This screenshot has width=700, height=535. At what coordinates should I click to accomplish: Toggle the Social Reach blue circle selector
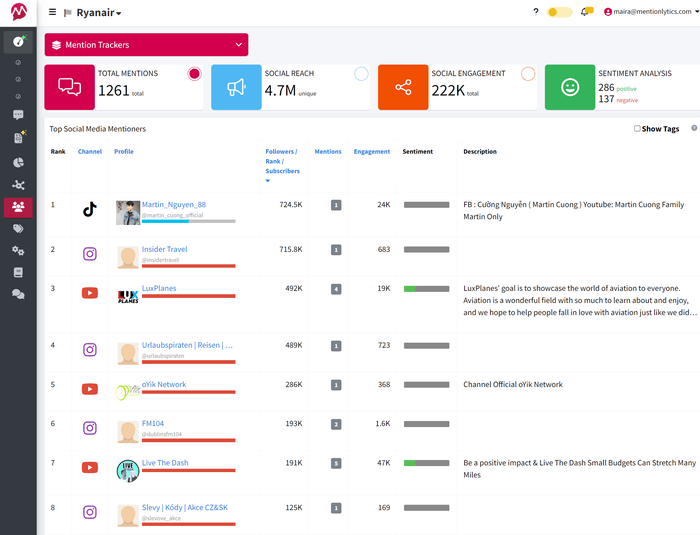pos(361,74)
